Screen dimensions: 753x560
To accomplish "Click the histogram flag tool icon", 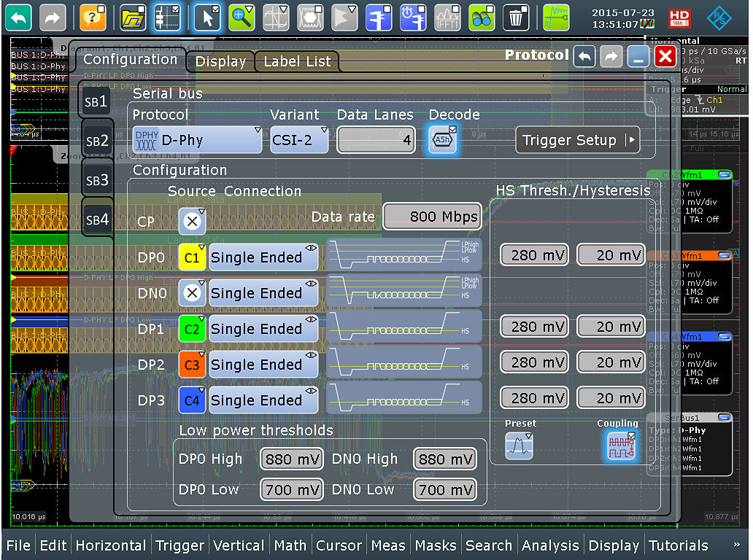I will 345,17.
